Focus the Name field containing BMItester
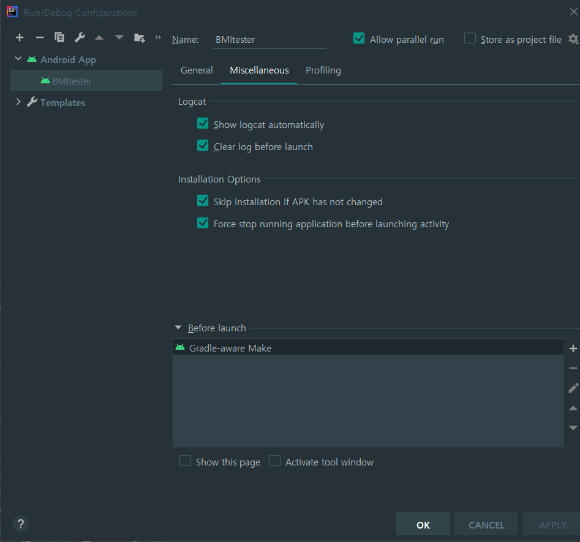The width and height of the screenshot is (580, 542). click(269, 40)
